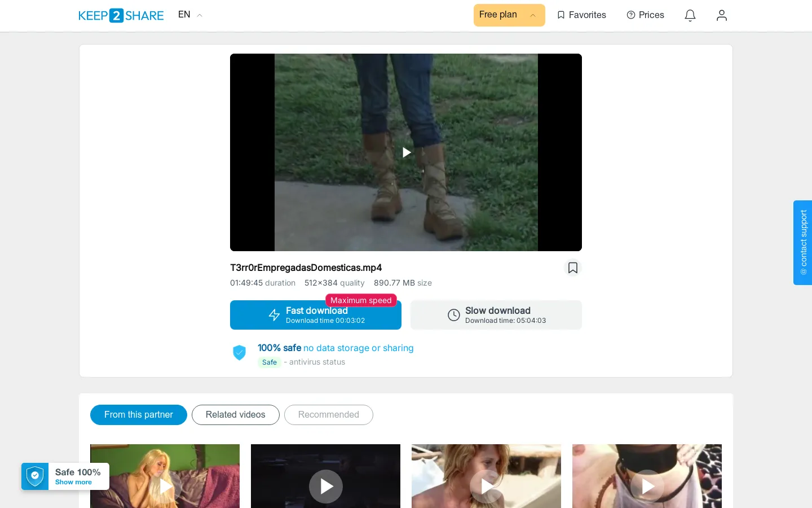Open the Keep2Share logo homepage
The height and width of the screenshot is (508, 812).
click(x=121, y=15)
